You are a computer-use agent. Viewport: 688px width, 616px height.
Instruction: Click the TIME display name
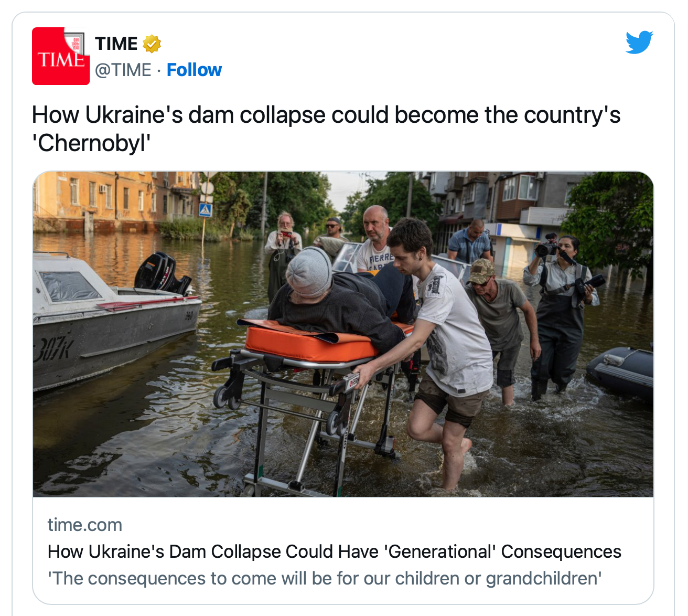pos(116,44)
